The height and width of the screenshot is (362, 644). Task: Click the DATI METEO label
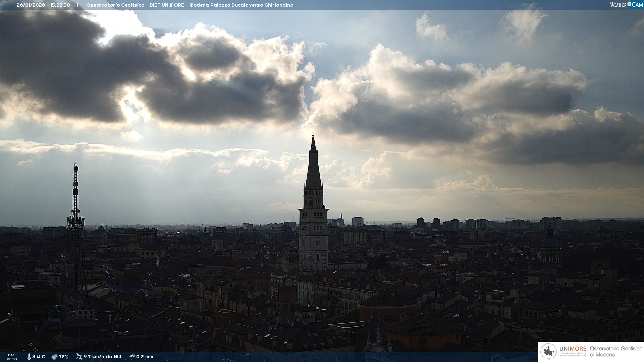12,357
